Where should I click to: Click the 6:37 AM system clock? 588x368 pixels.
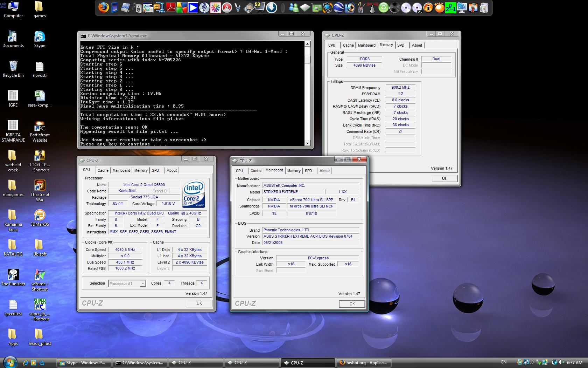[575, 362]
